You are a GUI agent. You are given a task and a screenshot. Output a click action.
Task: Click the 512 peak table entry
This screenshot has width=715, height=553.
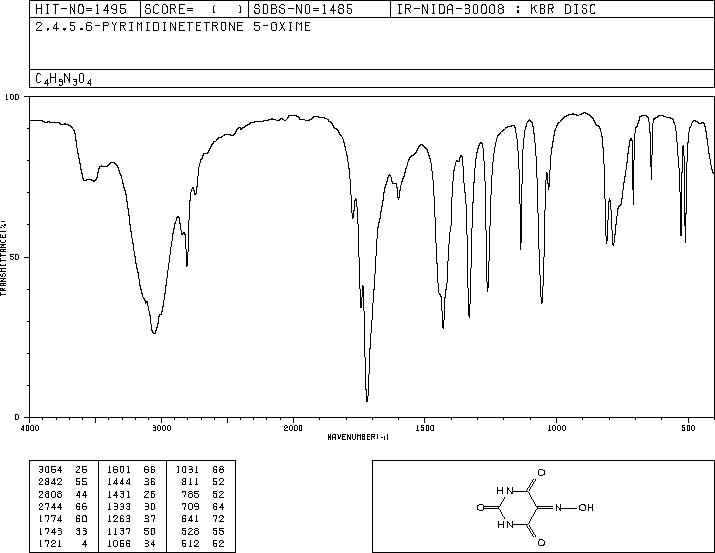[x=190, y=543]
